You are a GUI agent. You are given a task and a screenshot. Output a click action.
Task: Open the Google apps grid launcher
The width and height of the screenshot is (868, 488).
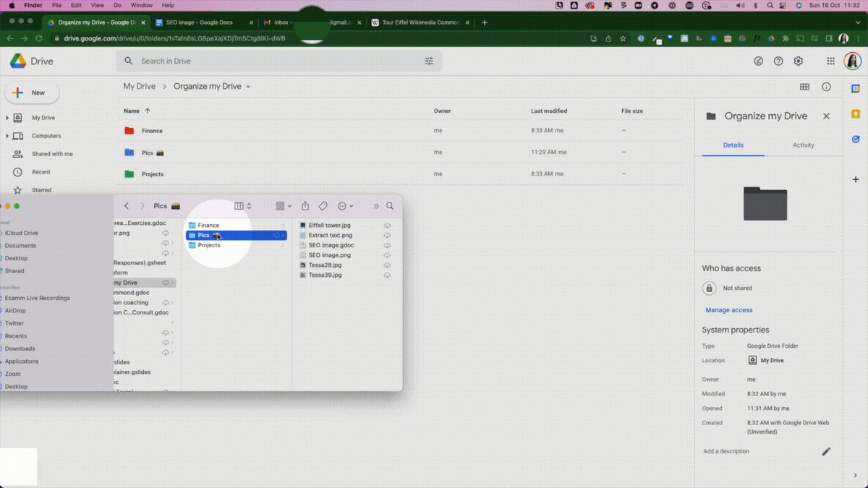coord(831,61)
